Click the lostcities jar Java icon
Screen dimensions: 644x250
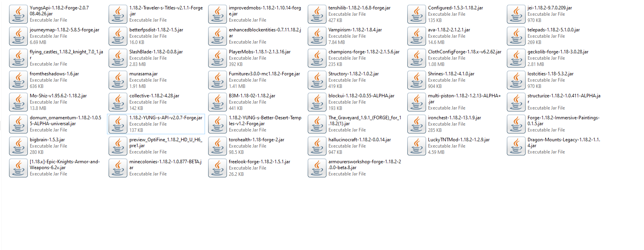[516, 80]
